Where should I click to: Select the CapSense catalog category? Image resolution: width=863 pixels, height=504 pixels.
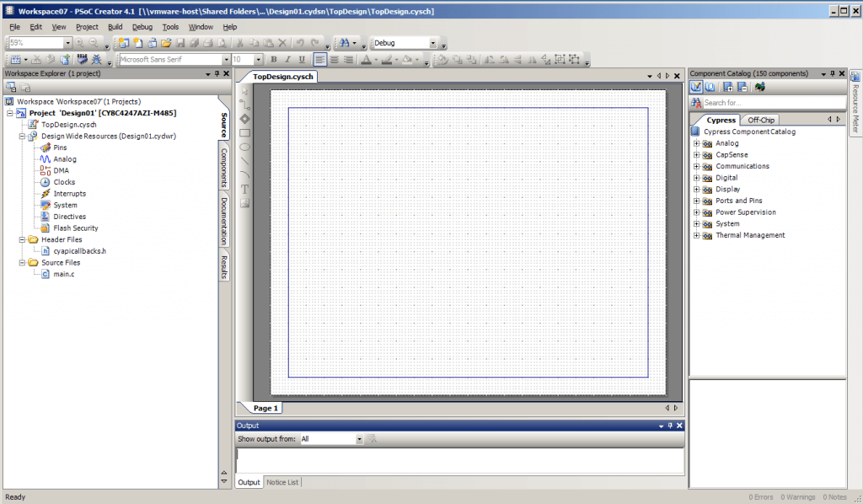pos(732,155)
